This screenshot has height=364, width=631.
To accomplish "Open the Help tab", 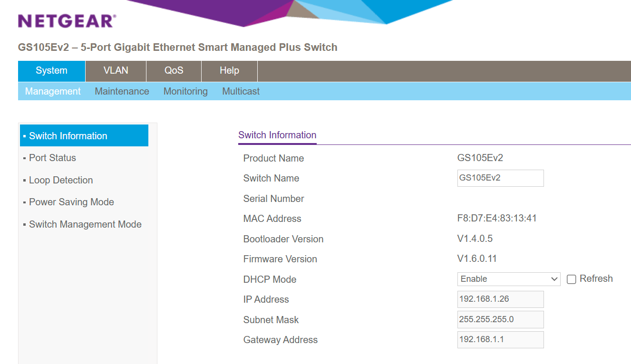I will pyautogui.click(x=229, y=71).
